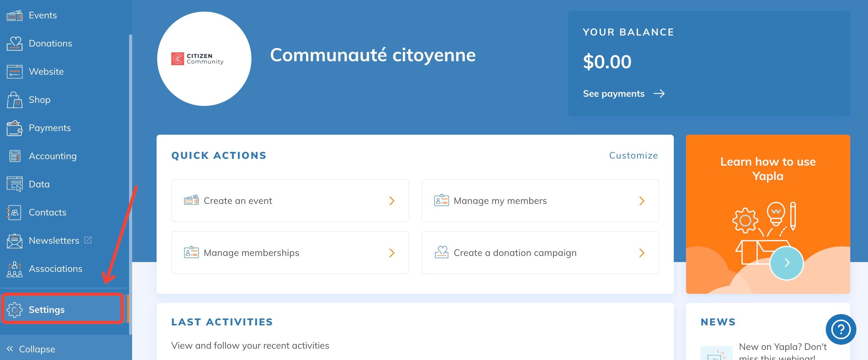Open Manage my members arrow
The image size is (868, 360).
(x=642, y=201)
